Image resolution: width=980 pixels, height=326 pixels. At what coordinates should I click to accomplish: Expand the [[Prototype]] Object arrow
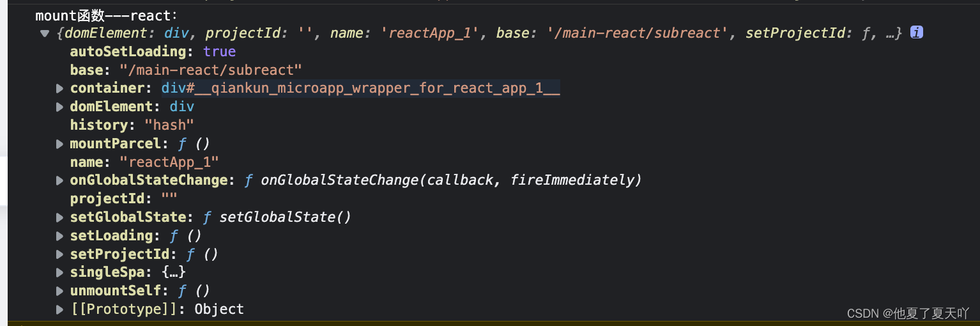click(x=59, y=309)
